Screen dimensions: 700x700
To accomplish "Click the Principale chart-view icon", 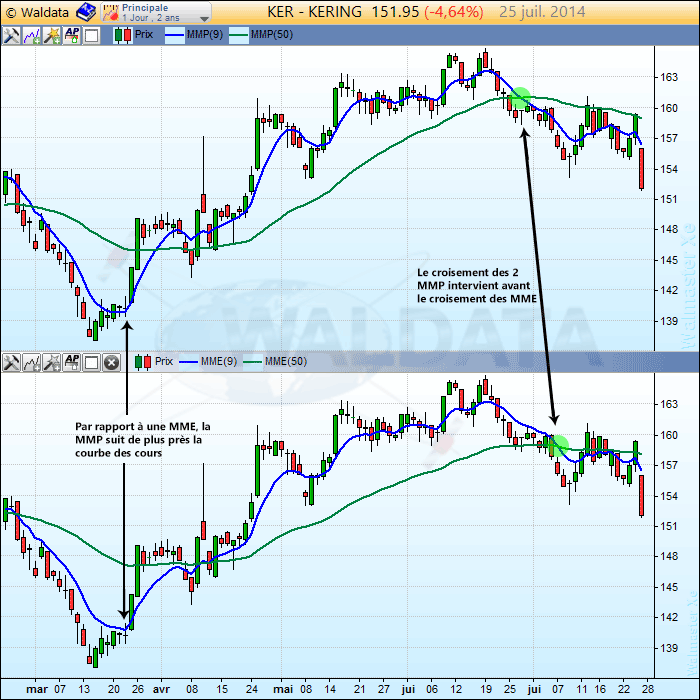I will click(111, 12).
